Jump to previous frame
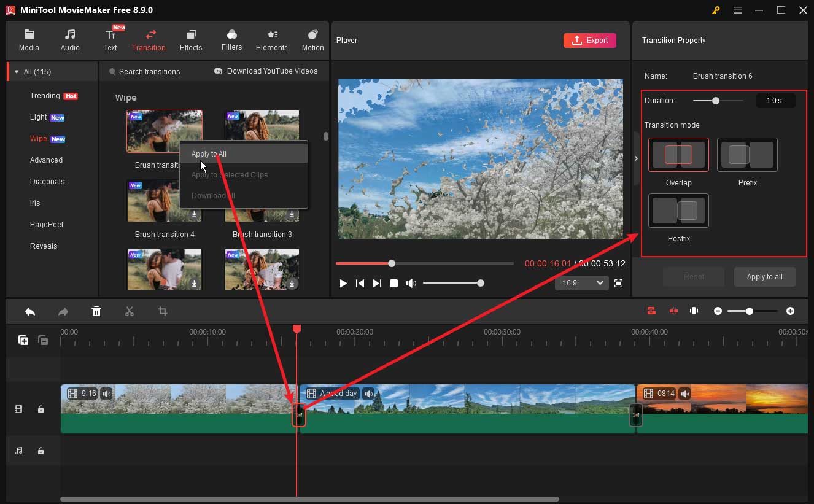 [x=360, y=283]
